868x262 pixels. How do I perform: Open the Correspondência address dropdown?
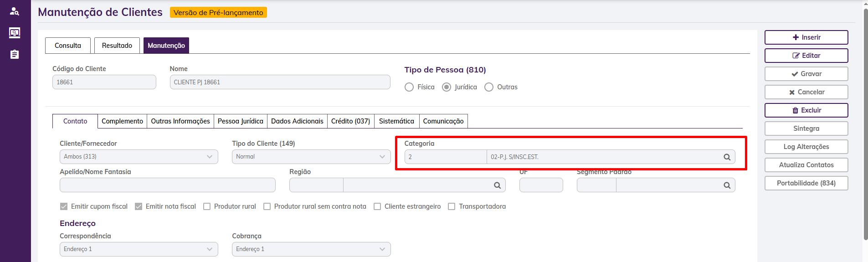pyautogui.click(x=139, y=249)
